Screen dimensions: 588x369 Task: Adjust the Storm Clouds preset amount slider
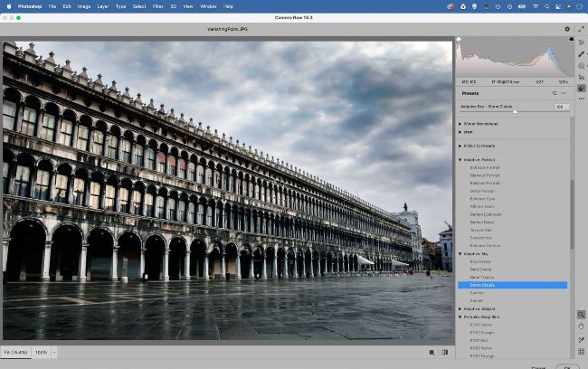point(515,111)
